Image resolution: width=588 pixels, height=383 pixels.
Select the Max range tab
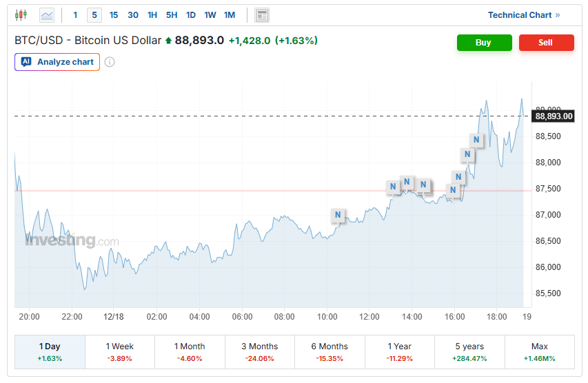pos(540,352)
